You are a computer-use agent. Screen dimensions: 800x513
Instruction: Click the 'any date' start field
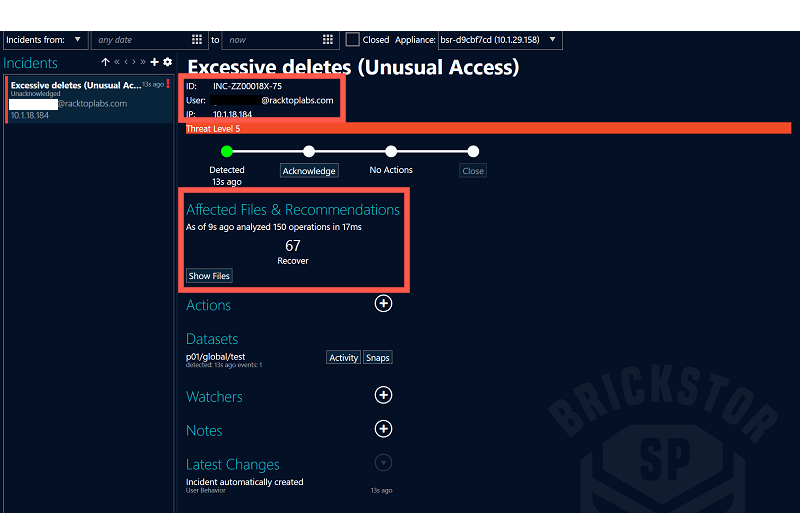[140, 40]
